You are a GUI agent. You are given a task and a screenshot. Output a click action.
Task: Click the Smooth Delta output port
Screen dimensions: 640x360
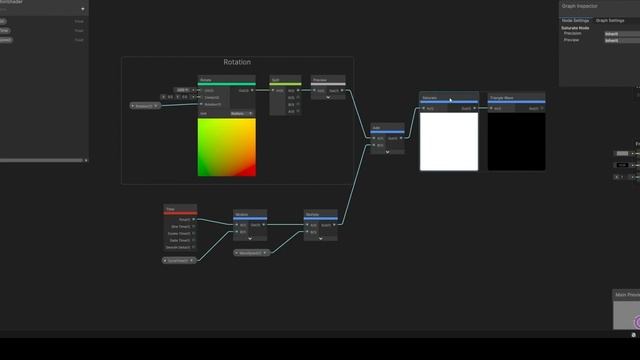point(194,247)
